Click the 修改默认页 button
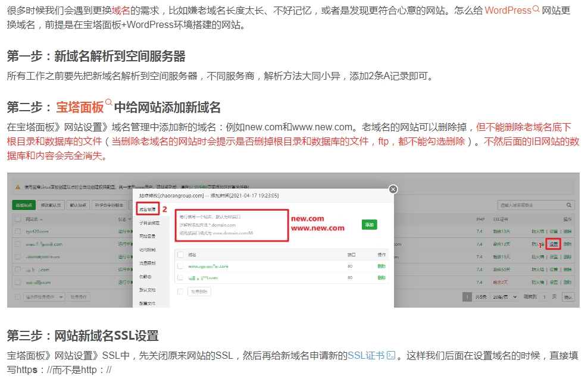 [x=51, y=205]
